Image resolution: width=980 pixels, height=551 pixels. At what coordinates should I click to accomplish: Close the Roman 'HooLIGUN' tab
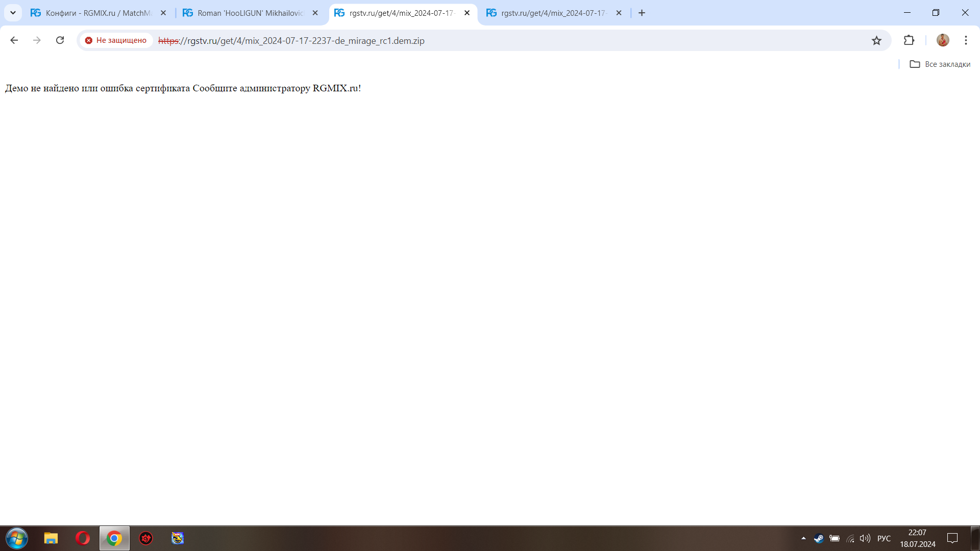pyautogui.click(x=315, y=13)
